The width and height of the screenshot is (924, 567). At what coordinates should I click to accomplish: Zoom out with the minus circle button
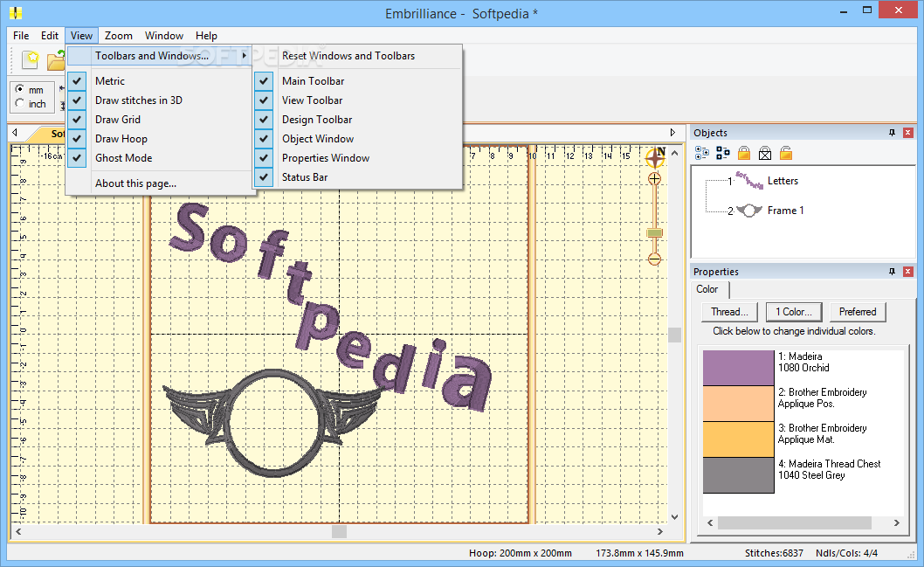click(x=654, y=259)
